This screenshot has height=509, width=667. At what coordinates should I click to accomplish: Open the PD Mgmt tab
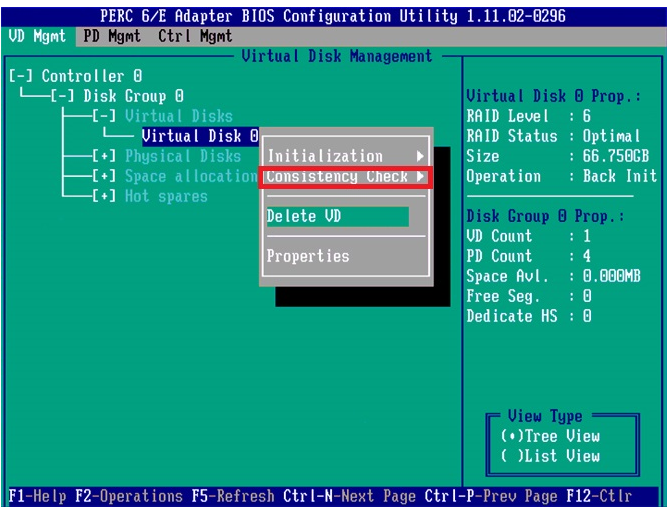point(111,36)
